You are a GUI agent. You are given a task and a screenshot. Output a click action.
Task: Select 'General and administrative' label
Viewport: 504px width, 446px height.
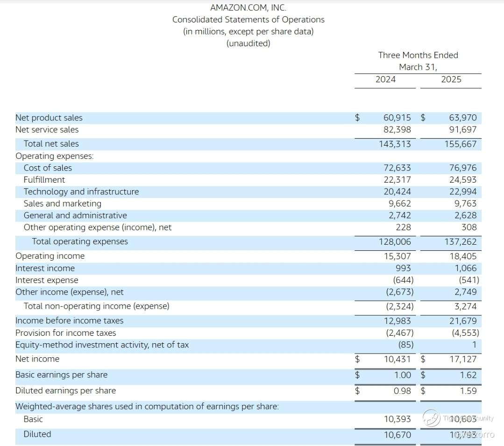click(x=75, y=215)
